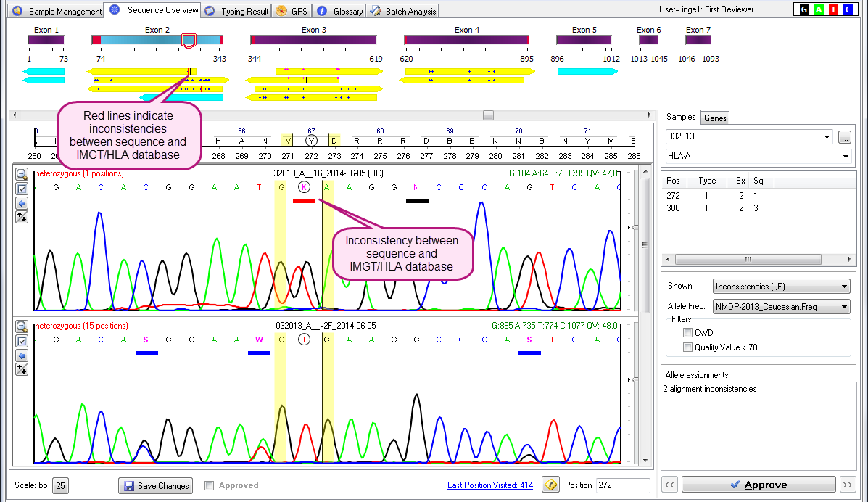Screen dimensions: 868x502
Task: Click the sequence overview horizontal scrollbar thumb
Action: [488, 115]
